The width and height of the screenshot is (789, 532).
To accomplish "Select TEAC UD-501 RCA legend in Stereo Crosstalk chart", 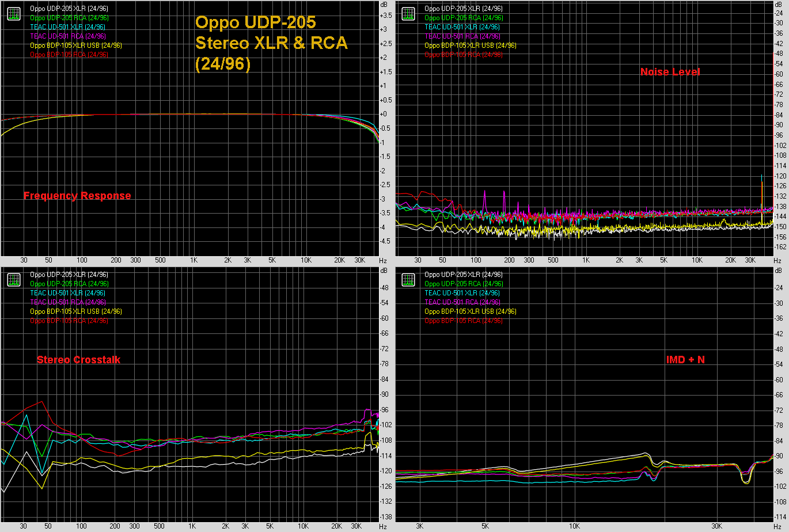I will pos(68,302).
